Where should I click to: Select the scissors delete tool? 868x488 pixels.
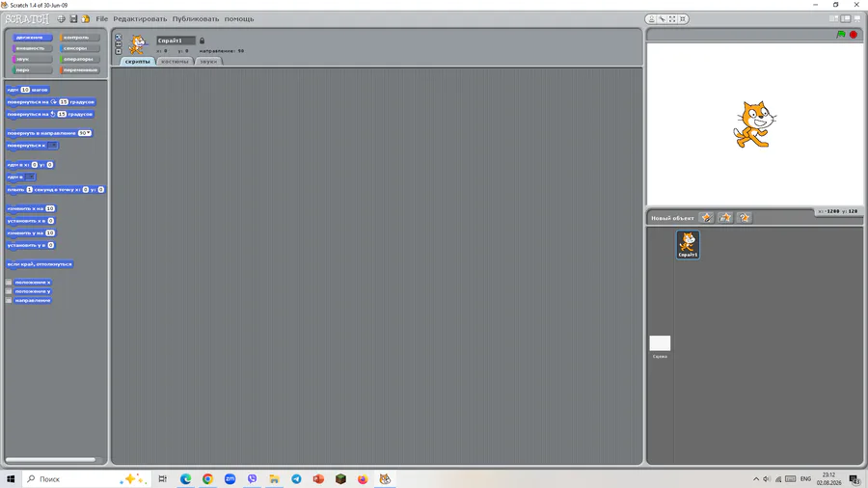click(x=662, y=19)
